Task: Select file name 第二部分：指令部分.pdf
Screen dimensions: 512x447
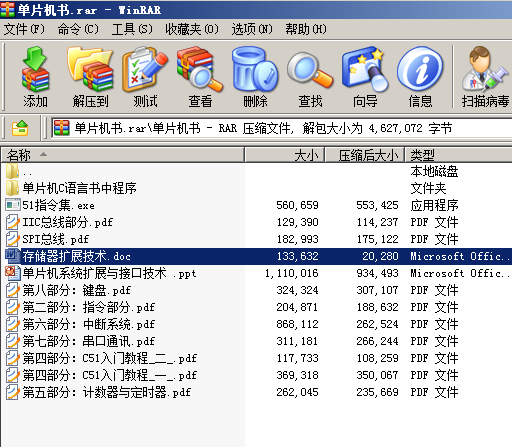Action: tap(88, 307)
